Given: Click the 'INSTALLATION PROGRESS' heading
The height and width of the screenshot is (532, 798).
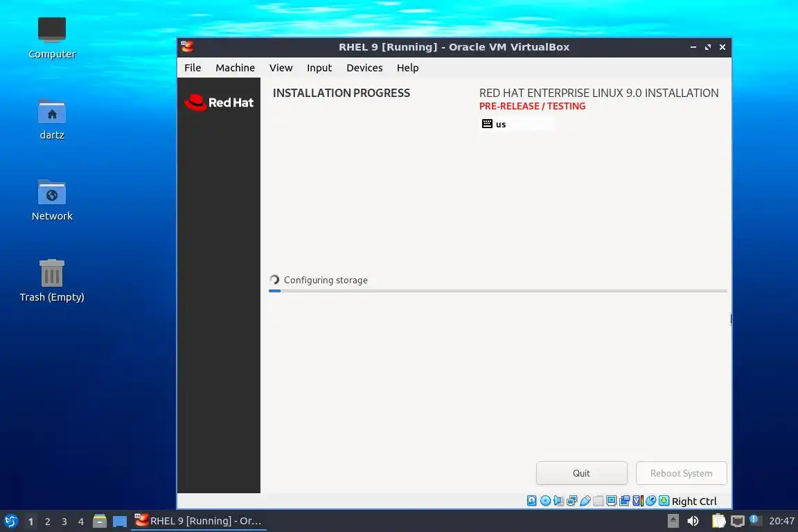Looking at the screenshot, I should pos(342,93).
